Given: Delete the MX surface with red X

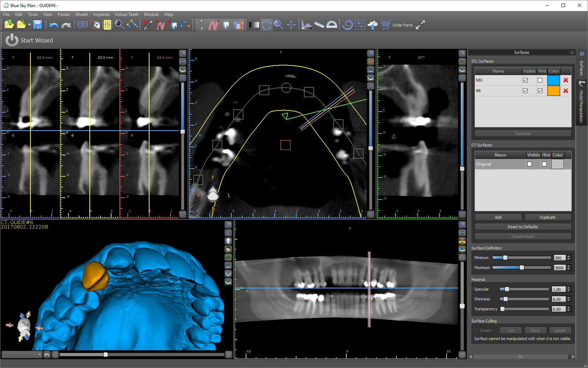Looking at the screenshot, I should coord(566,80).
